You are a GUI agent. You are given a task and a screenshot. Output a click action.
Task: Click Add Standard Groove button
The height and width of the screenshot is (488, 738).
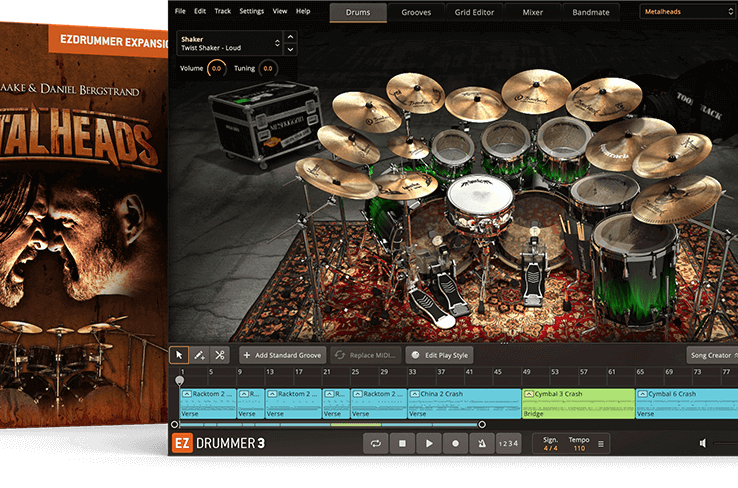(282, 355)
